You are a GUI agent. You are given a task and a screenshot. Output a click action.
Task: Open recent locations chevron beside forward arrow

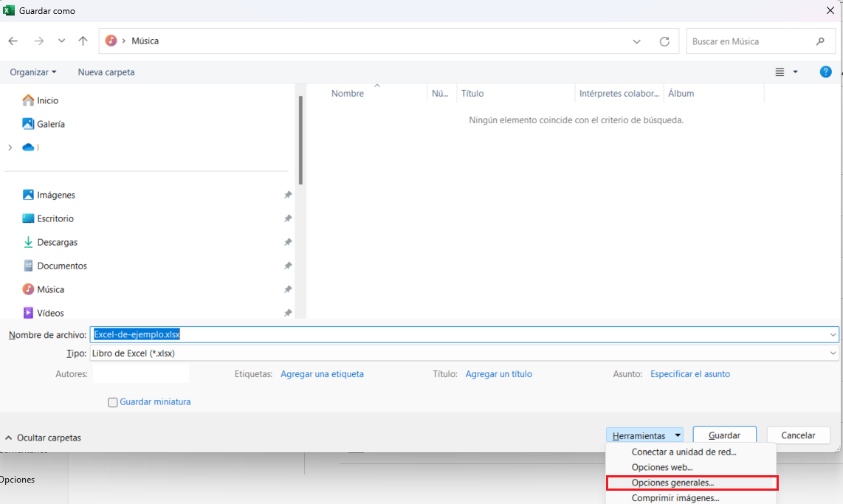(x=61, y=41)
